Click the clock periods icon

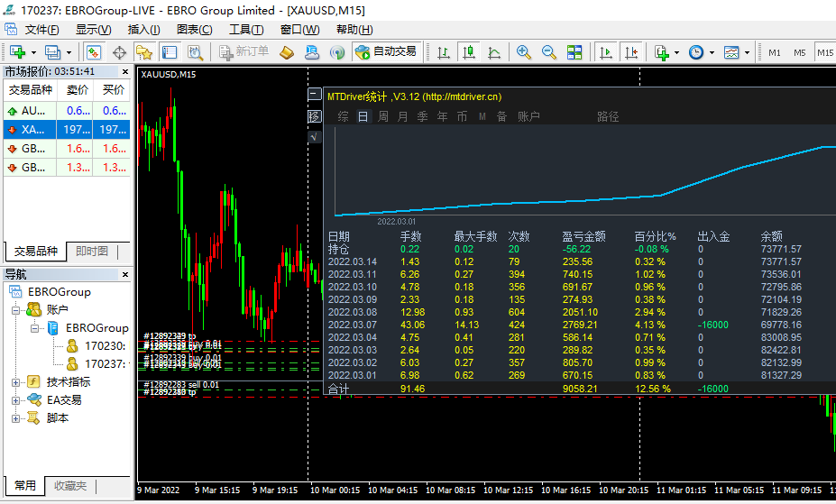tap(696, 51)
